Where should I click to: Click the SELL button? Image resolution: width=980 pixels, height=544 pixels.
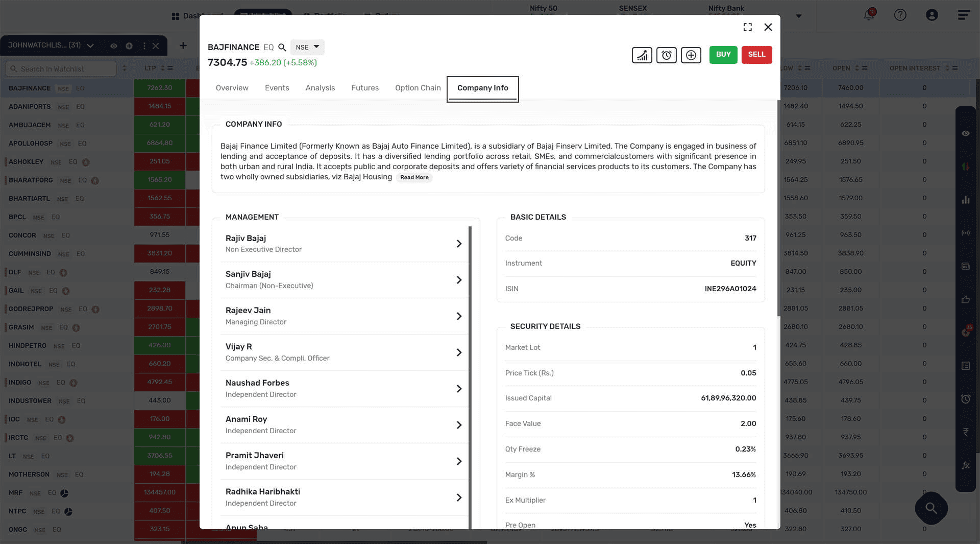pos(756,55)
